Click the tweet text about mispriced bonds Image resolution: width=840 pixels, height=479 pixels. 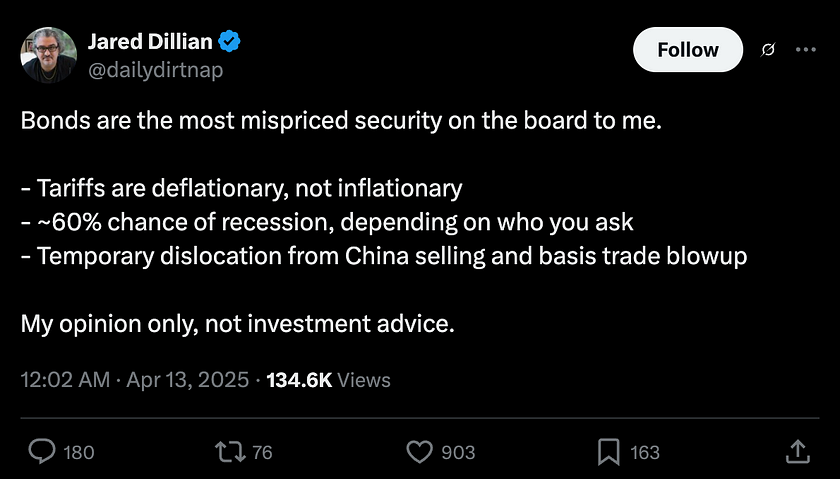[x=384, y=222]
